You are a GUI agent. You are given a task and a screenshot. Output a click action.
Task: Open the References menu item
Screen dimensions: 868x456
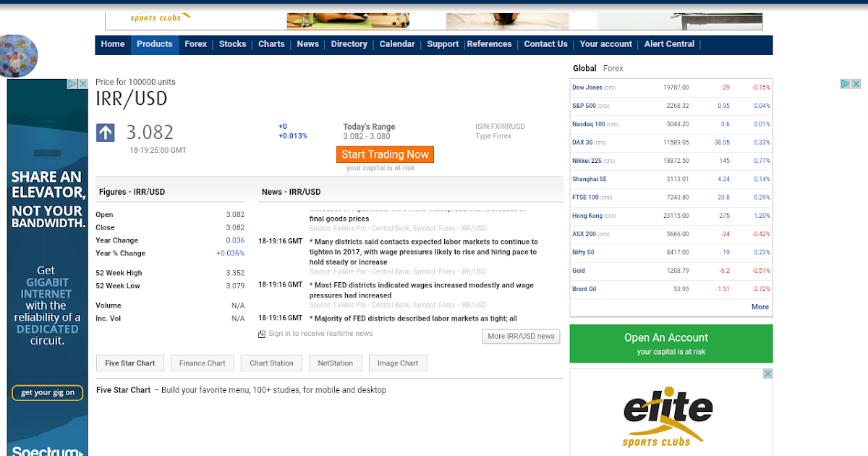[x=490, y=44]
